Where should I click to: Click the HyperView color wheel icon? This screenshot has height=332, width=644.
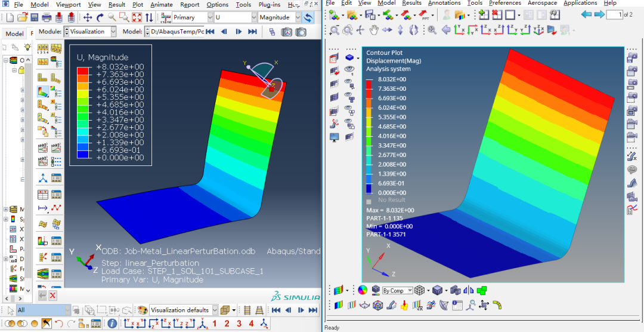coord(363,290)
